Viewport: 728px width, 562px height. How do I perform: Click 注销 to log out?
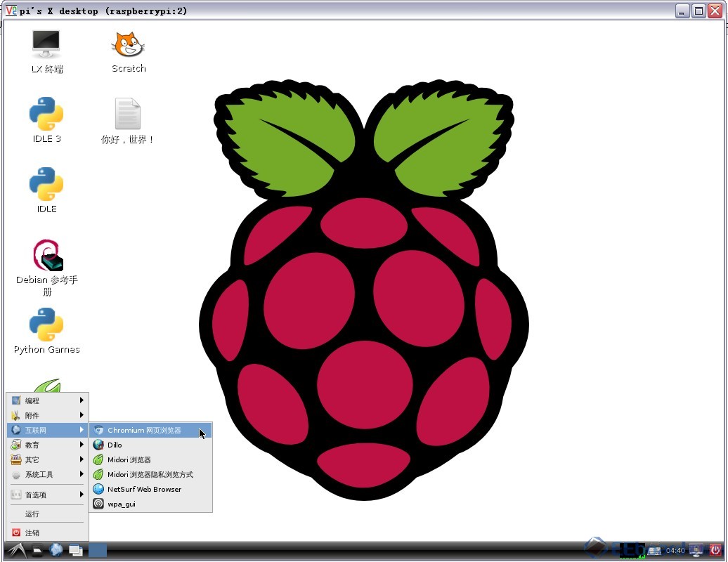[32, 532]
